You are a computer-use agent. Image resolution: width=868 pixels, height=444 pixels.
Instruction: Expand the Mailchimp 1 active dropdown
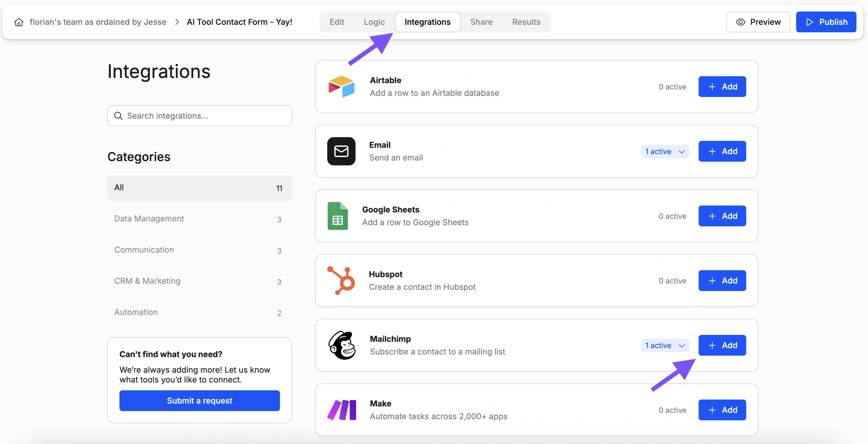665,345
